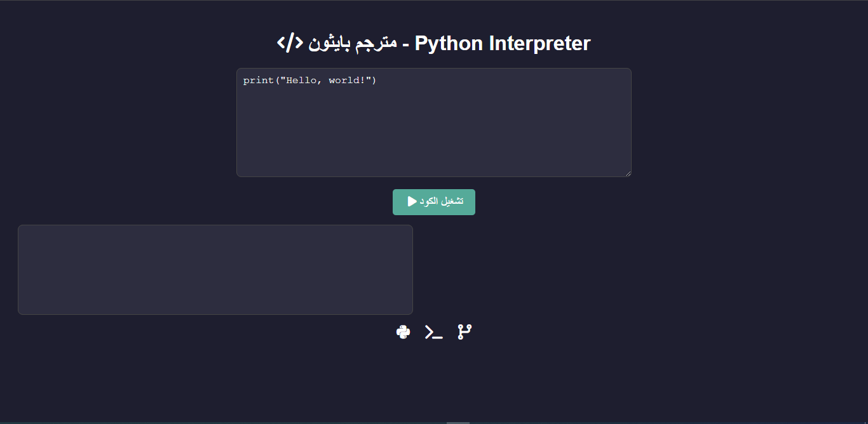Click the code brackets icon in title

pyautogui.click(x=290, y=43)
